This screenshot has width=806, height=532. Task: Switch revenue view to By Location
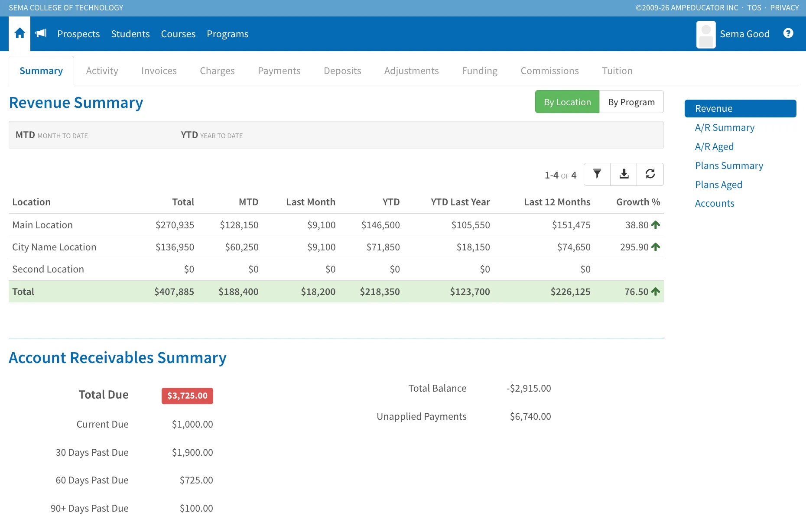point(567,102)
